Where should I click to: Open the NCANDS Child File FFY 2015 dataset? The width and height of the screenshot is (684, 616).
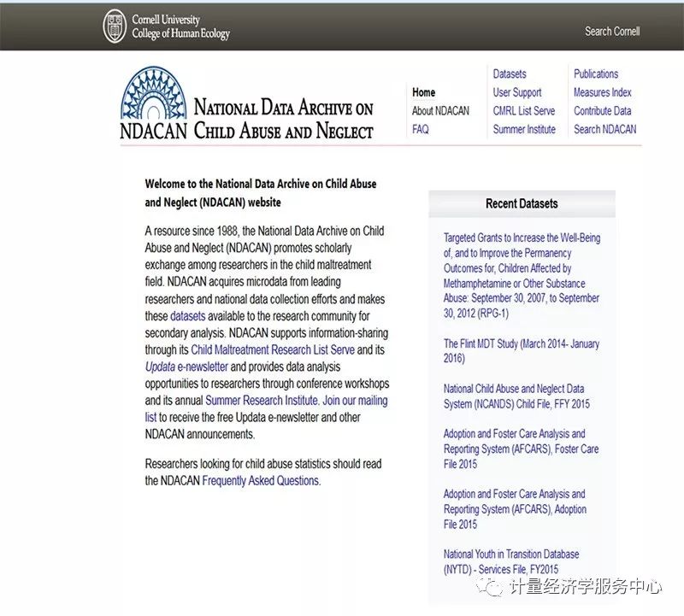point(514,395)
